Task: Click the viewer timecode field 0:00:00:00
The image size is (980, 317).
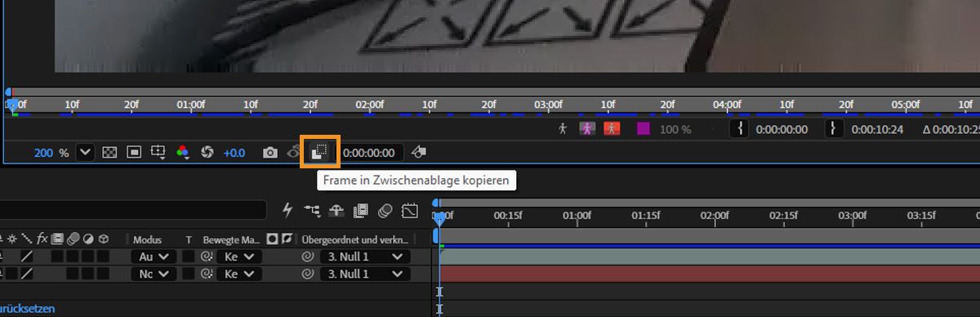Action: 369,153
